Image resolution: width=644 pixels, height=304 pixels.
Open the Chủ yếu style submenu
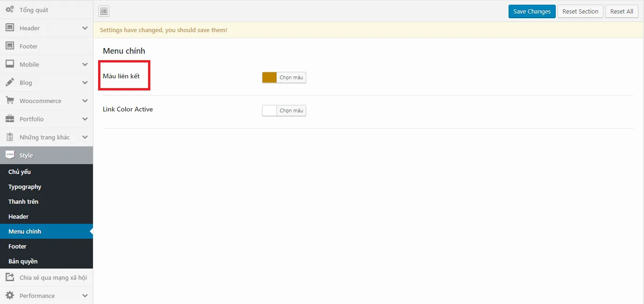coord(46,172)
